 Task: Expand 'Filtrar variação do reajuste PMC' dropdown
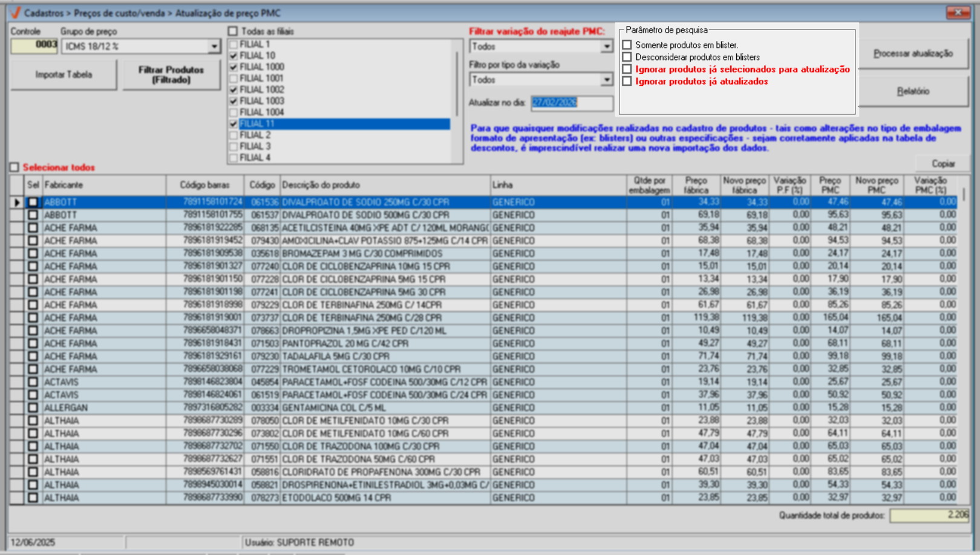(x=606, y=47)
